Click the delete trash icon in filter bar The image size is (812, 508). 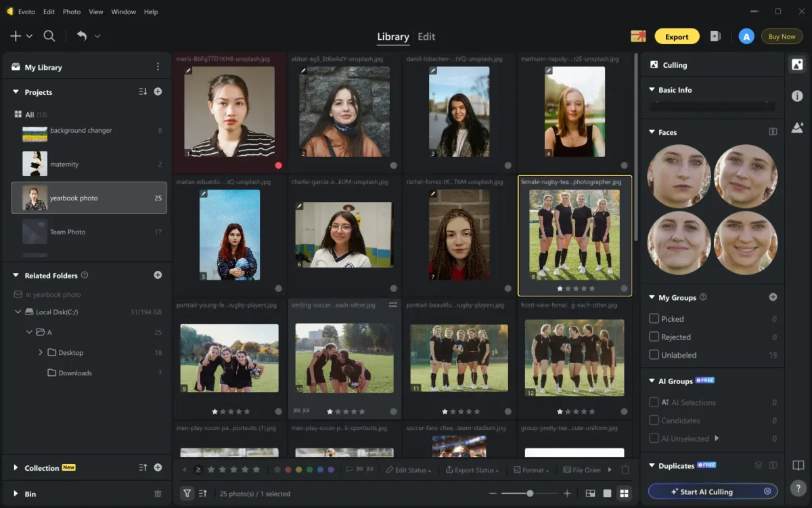pyautogui.click(x=625, y=469)
